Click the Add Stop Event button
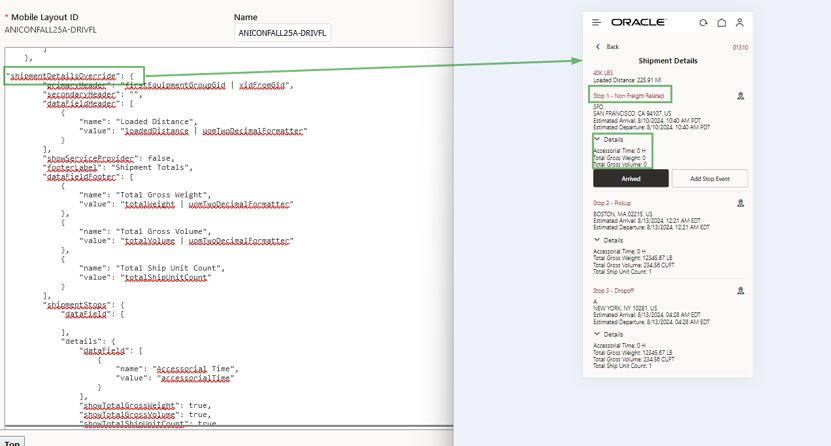Screen dimensions: 831x446 (x=710, y=179)
